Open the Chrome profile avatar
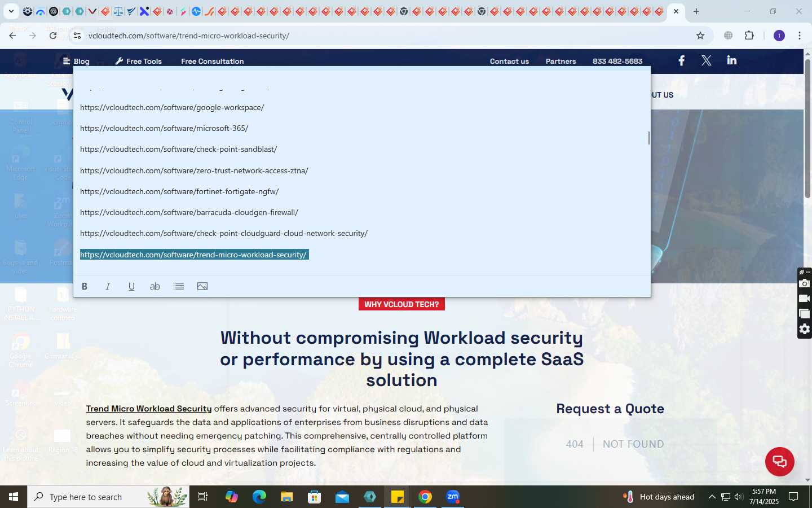The width and height of the screenshot is (812, 508). click(x=779, y=36)
